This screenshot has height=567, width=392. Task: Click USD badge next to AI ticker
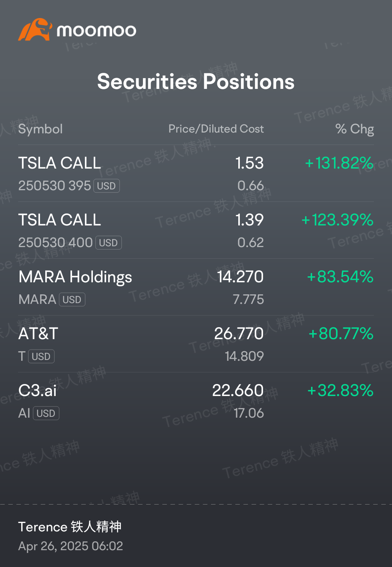pyautogui.click(x=46, y=413)
